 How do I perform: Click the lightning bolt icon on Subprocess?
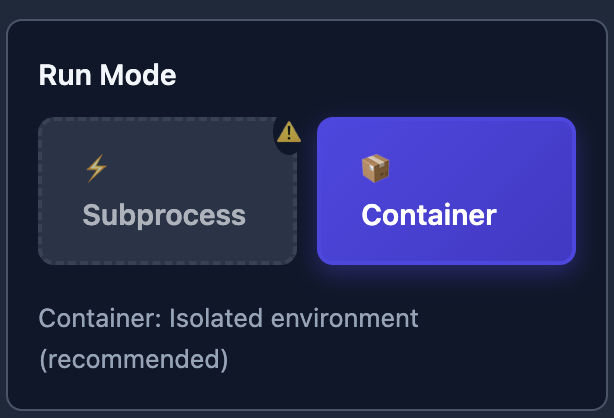(x=96, y=169)
